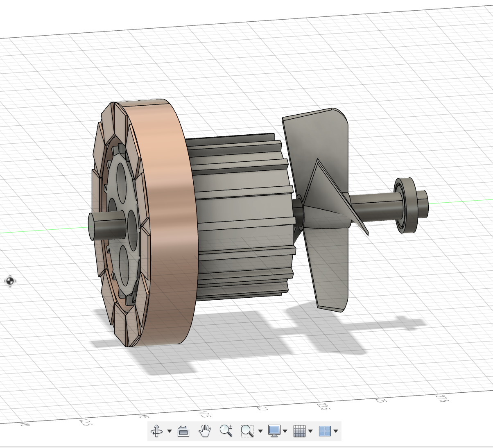The width and height of the screenshot is (493, 448).
Task: Select the Pan tool
Action: 205,430
